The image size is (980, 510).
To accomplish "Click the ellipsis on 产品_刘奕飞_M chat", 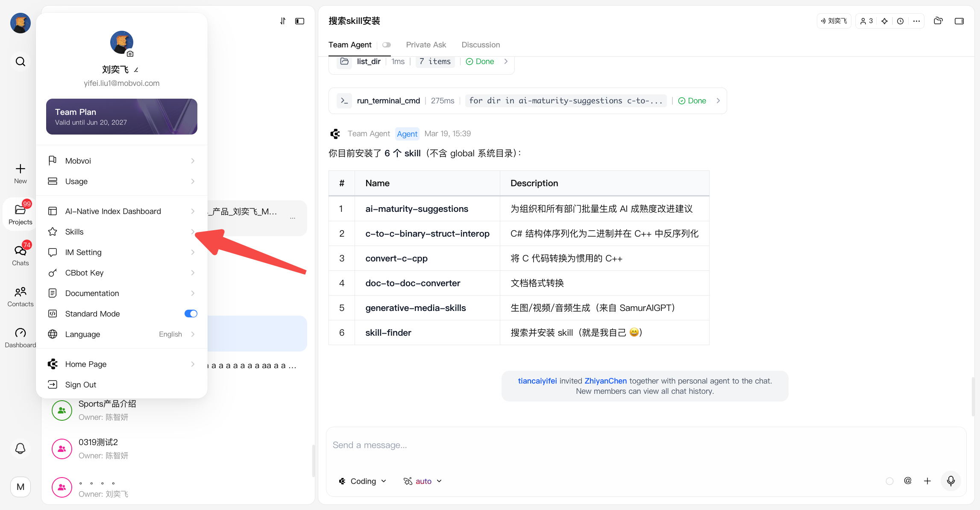I will (293, 218).
